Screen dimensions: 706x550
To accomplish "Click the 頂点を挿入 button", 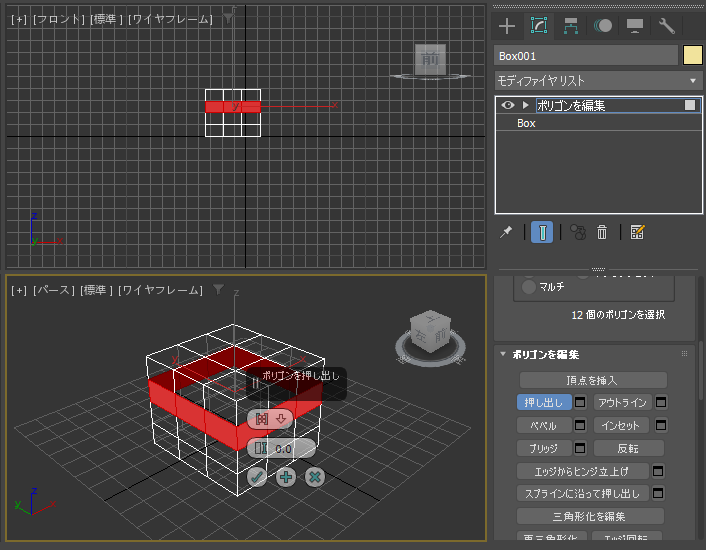I will [593, 380].
